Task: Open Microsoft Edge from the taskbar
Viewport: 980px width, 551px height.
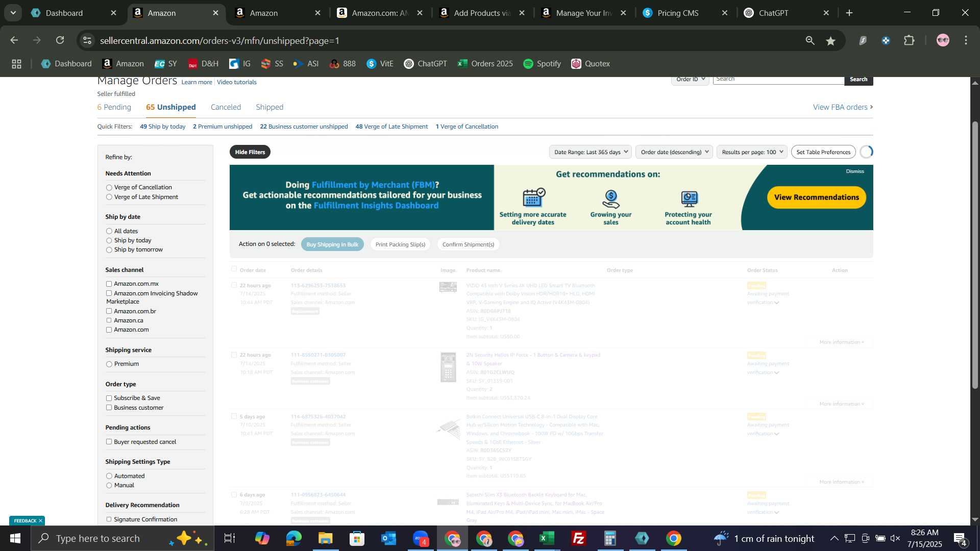Action: pyautogui.click(x=293, y=538)
